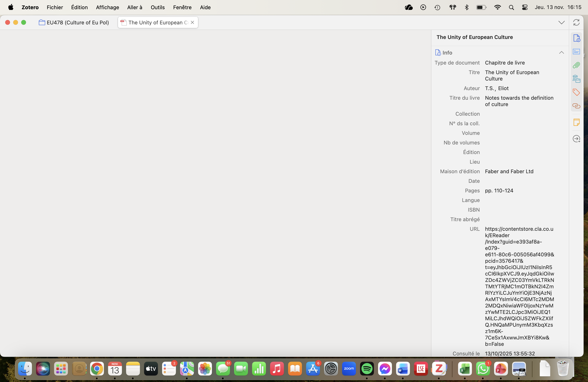Click the empty Date field
Screen dimensions: 588x382
point(519,181)
